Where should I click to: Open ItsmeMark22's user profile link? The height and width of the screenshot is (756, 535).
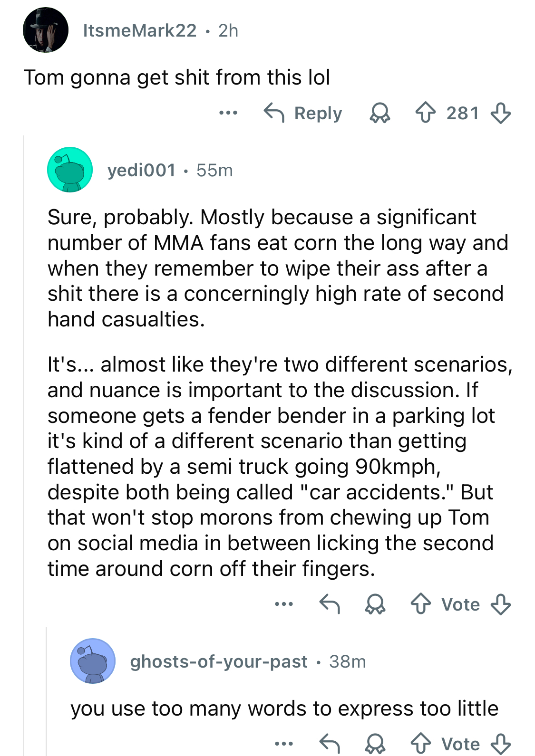139,31
